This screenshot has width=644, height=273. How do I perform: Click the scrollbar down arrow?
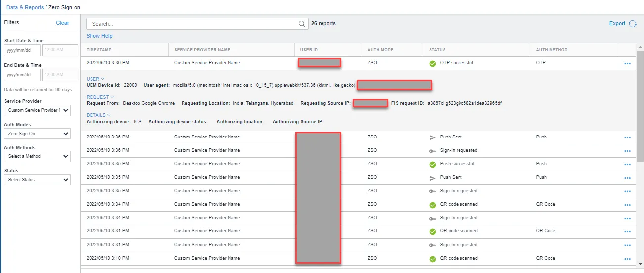641,263
